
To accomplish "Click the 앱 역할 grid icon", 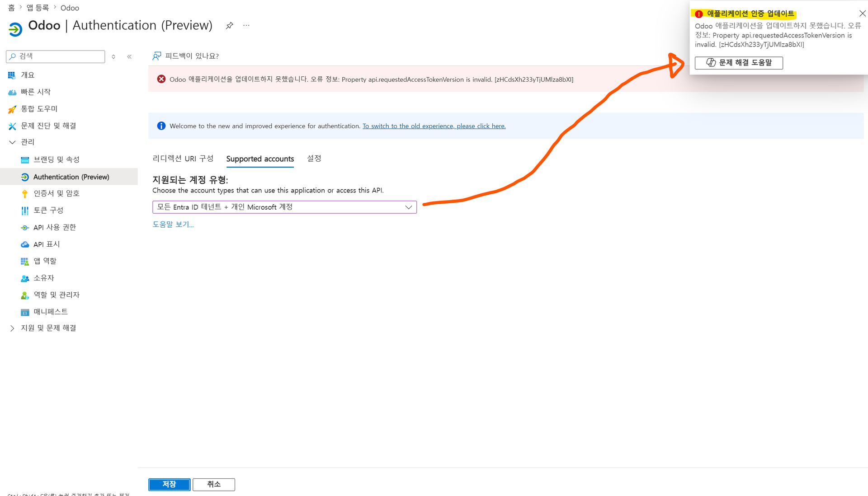I will [x=25, y=262].
